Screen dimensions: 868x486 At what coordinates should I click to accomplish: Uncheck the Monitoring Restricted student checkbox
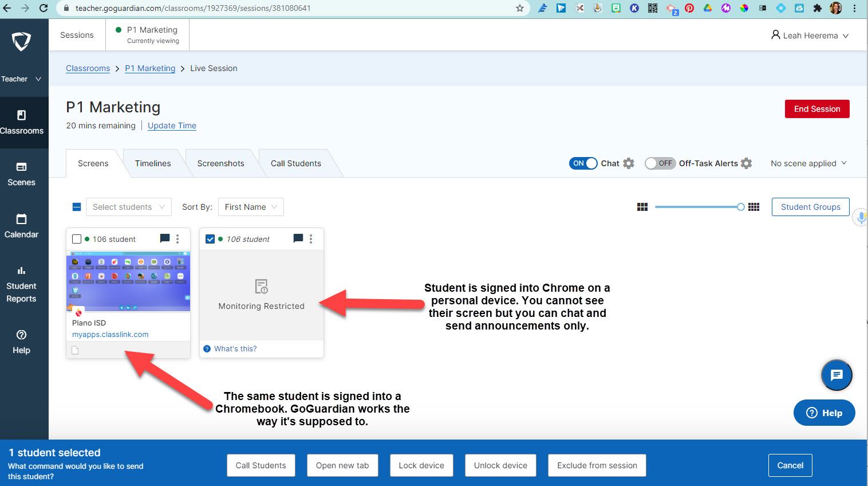210,239
